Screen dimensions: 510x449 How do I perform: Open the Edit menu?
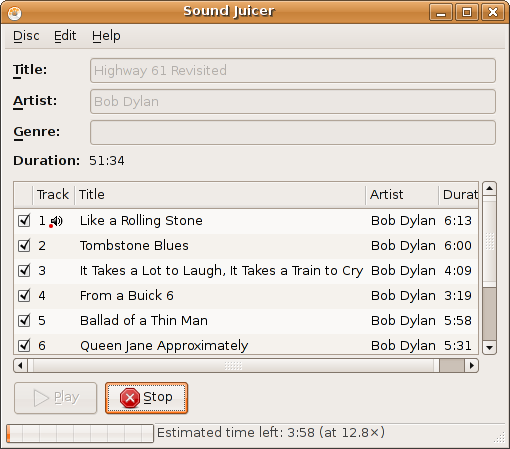coord(65,36)
